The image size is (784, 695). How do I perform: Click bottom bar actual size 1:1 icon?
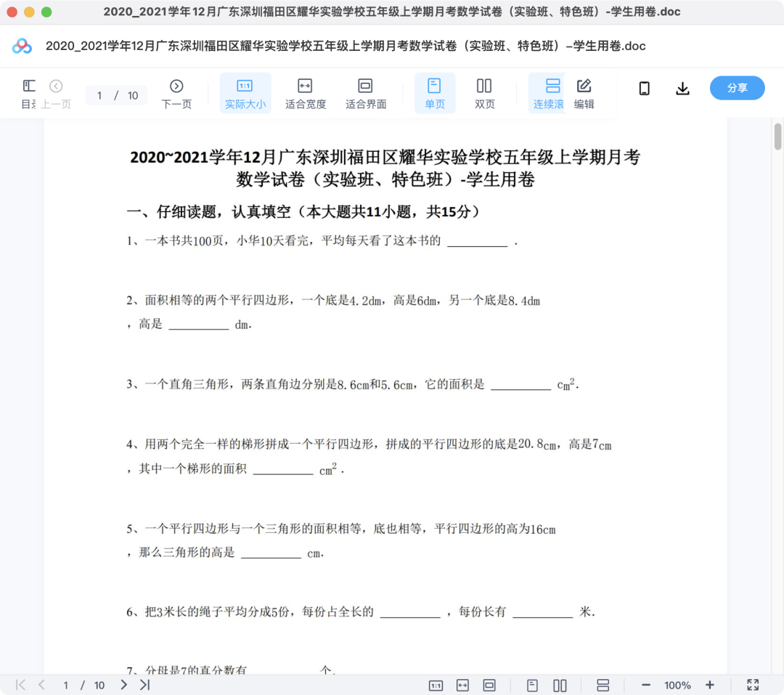[x=436, y=686]
